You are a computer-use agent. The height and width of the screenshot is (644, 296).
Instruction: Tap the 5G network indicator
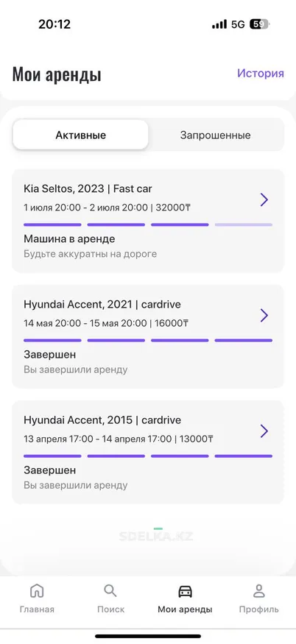[238, 24]
